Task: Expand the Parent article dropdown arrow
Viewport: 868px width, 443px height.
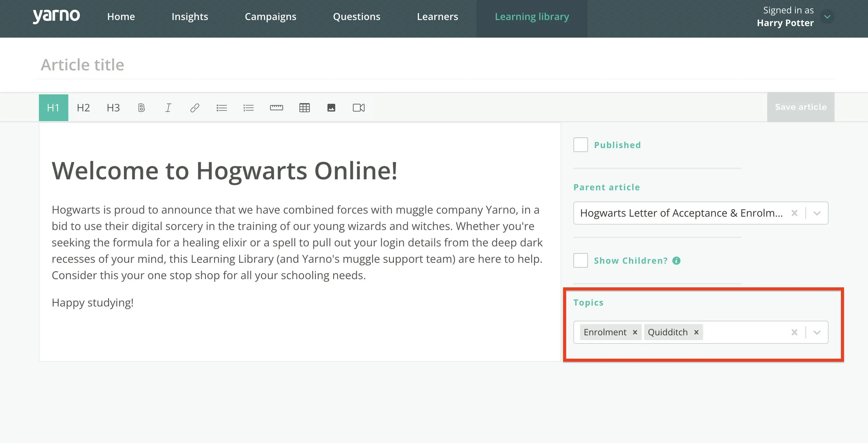Action: coord(817,213)
